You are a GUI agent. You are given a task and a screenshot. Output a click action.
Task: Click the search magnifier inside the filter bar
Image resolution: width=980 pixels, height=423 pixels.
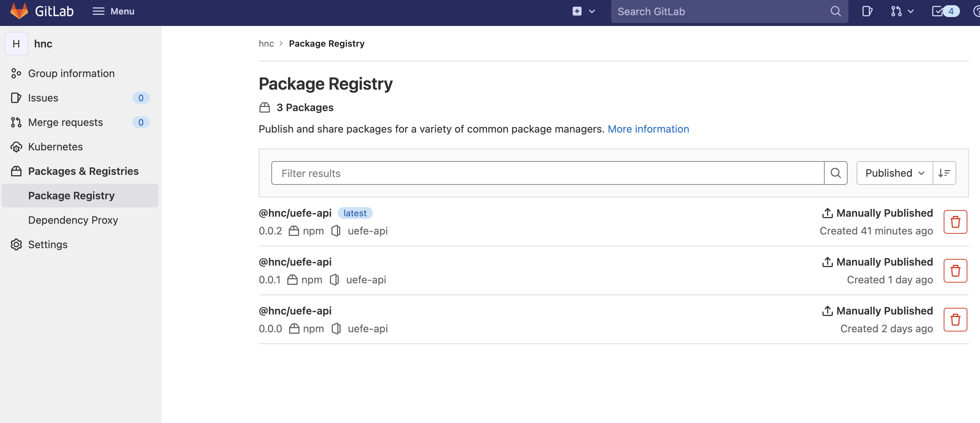(x=835, y=173)
